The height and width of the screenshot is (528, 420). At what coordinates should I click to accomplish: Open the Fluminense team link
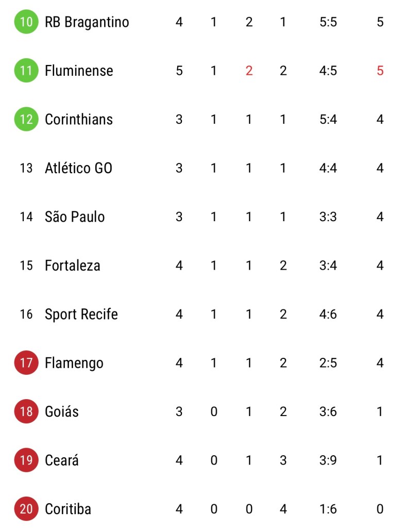[79, 71]
